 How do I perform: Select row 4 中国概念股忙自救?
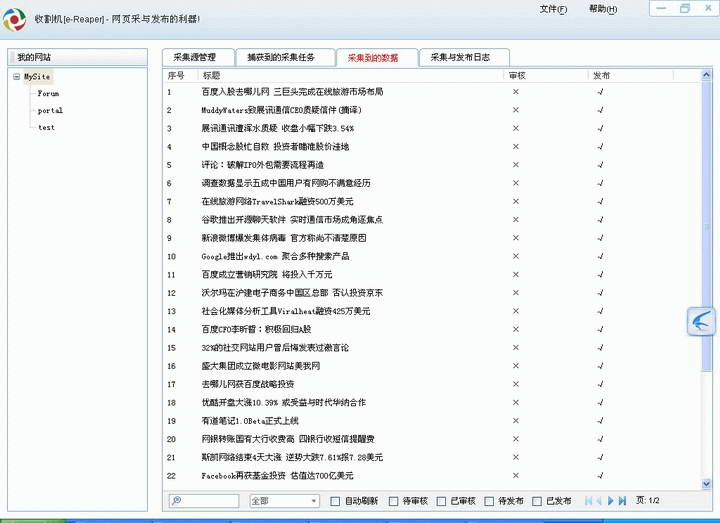pos(432,147)
